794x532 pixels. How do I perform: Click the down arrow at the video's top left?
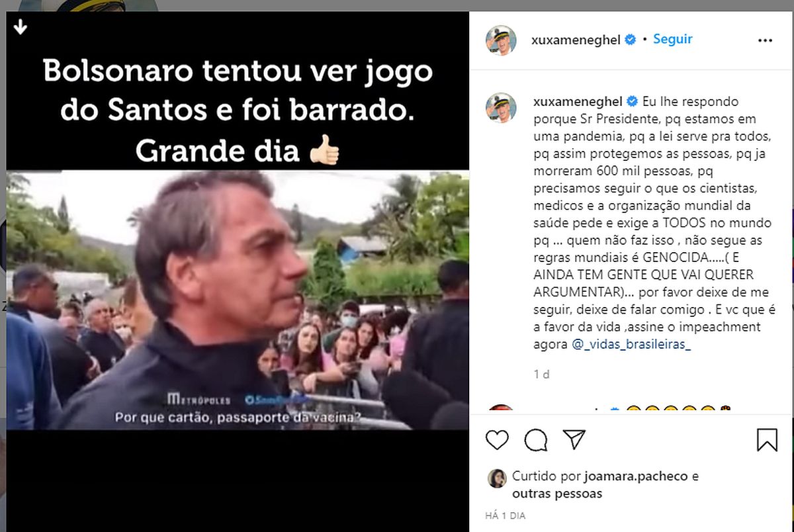click(x=21, y=27)
